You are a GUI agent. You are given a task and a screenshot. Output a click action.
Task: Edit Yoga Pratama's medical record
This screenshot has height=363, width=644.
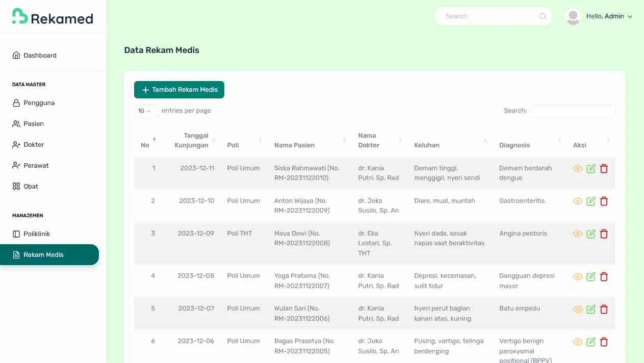click(x=591, y=277)
